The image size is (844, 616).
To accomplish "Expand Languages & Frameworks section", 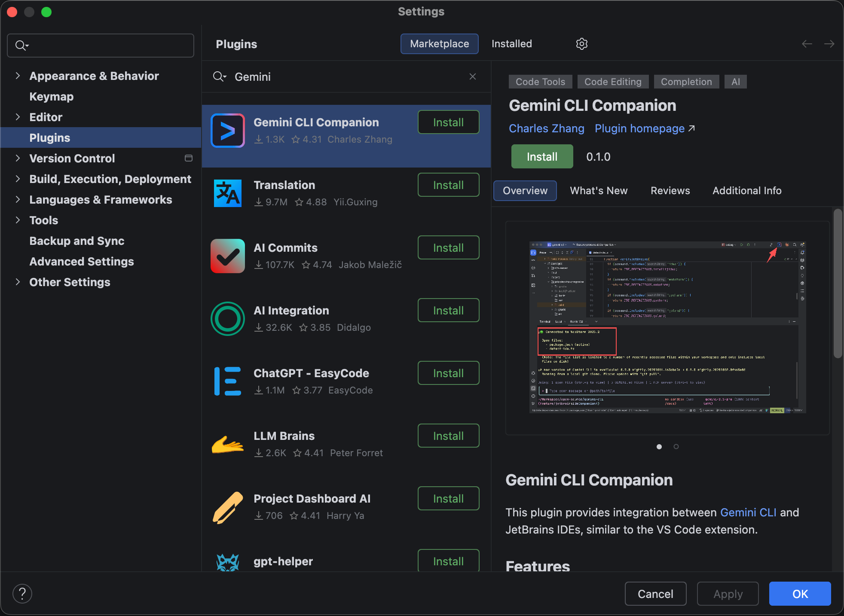I will (x=18, y=200).
